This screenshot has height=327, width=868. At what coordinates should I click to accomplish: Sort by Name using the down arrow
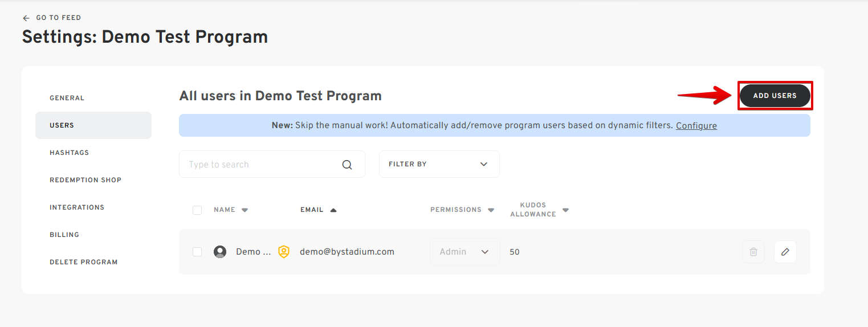point(245,210)
